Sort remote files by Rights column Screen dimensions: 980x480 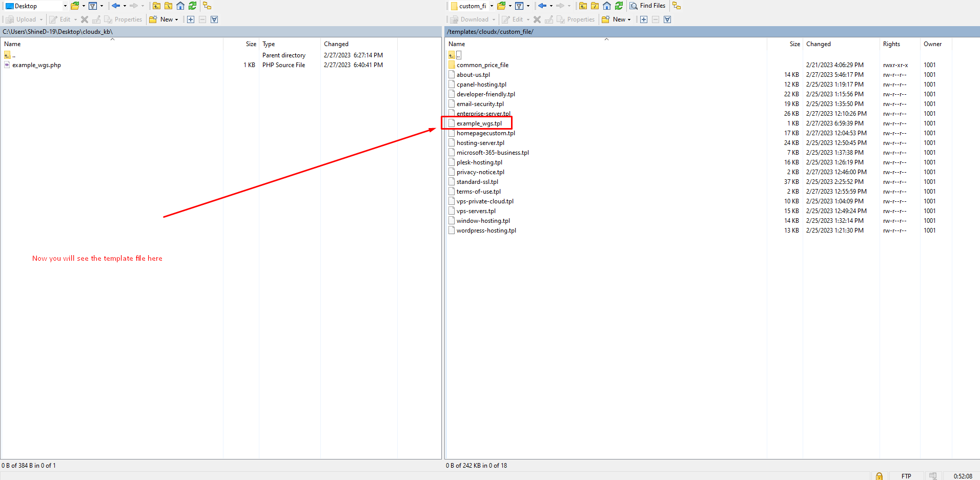point(891,44)
